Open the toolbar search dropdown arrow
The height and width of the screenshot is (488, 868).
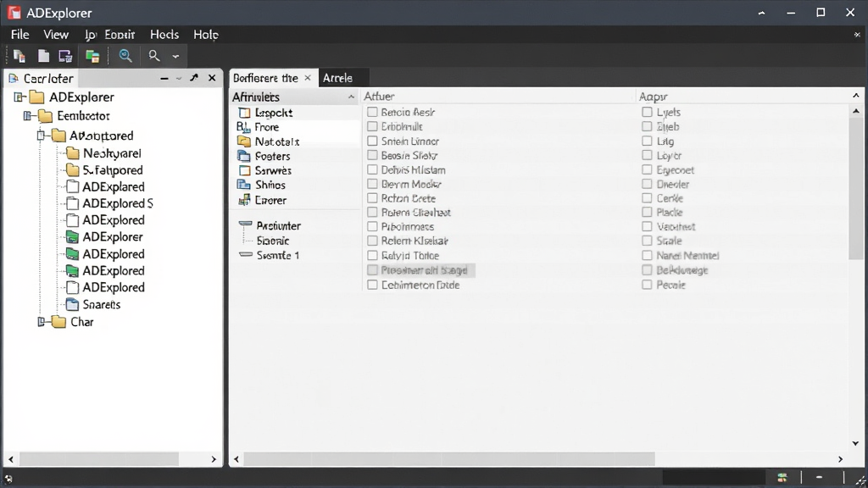tap(175, 57)
